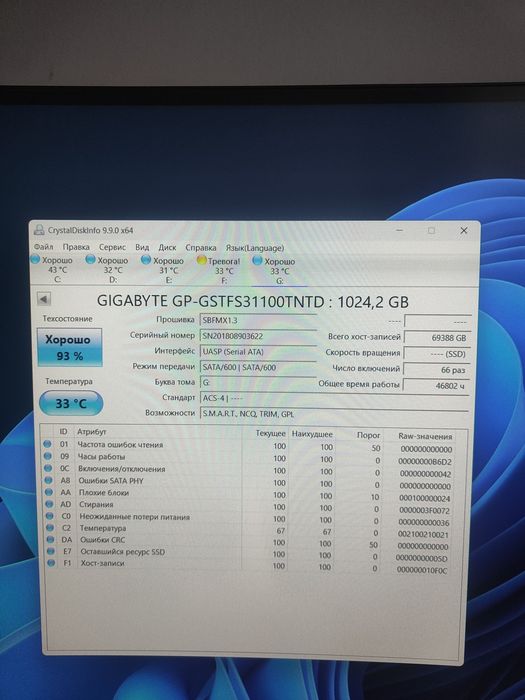Select the Частота ошибок чтения attribute row

pos(248,446)
